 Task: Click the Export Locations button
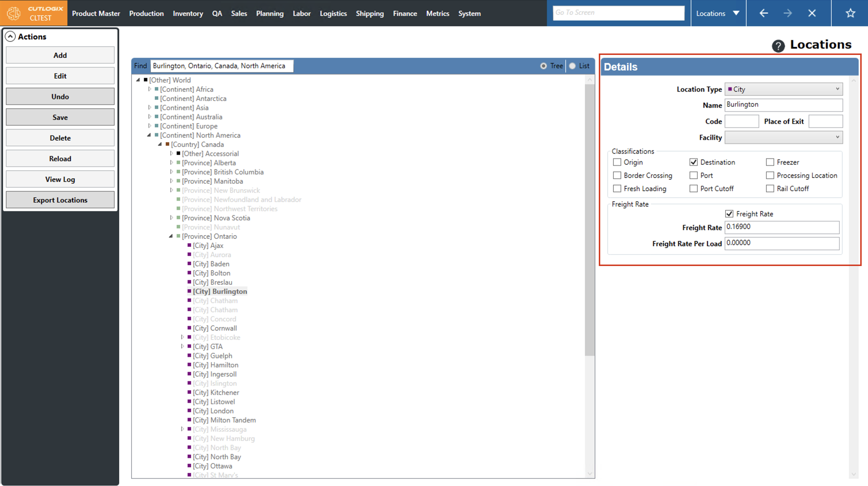60,200
